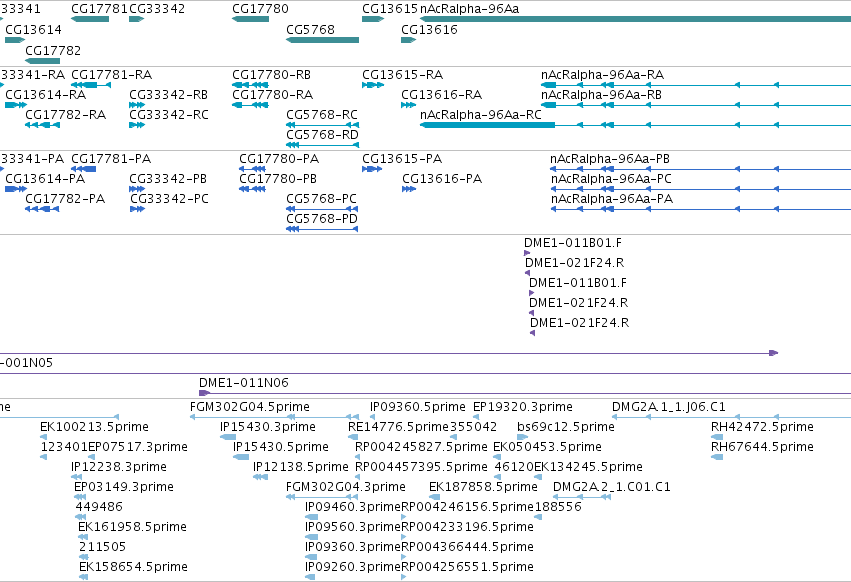Select EST IP15430.3prime
851x582 pixels.
point(268,427)
